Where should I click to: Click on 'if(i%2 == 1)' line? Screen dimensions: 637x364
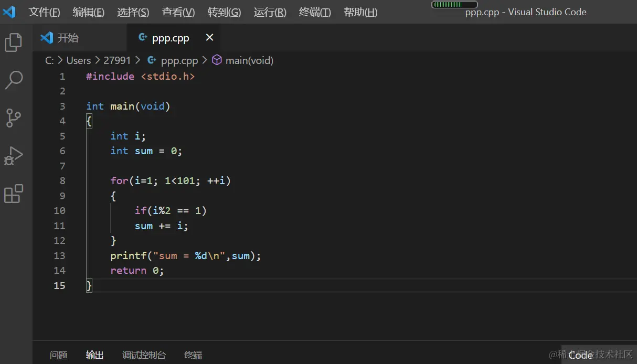(171, 211)
